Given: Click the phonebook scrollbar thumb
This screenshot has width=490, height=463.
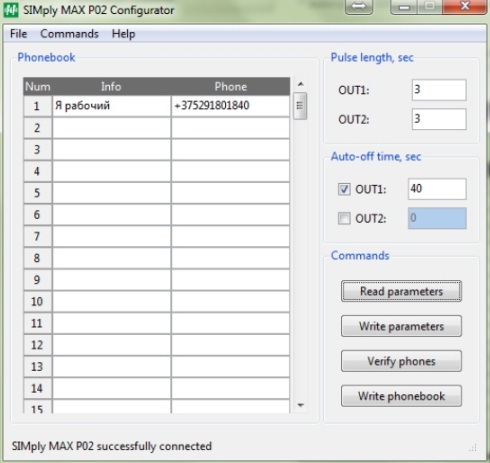Looking at the screenshot, I should [300, 106].
